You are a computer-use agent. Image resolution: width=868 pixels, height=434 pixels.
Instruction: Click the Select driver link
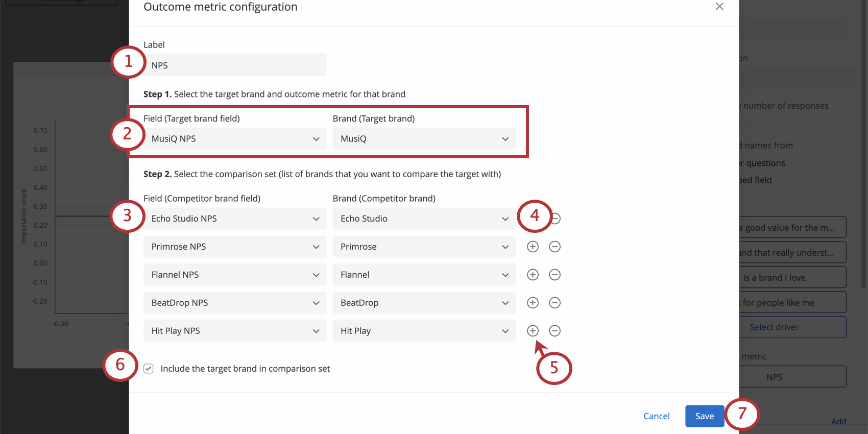(775, 327)
